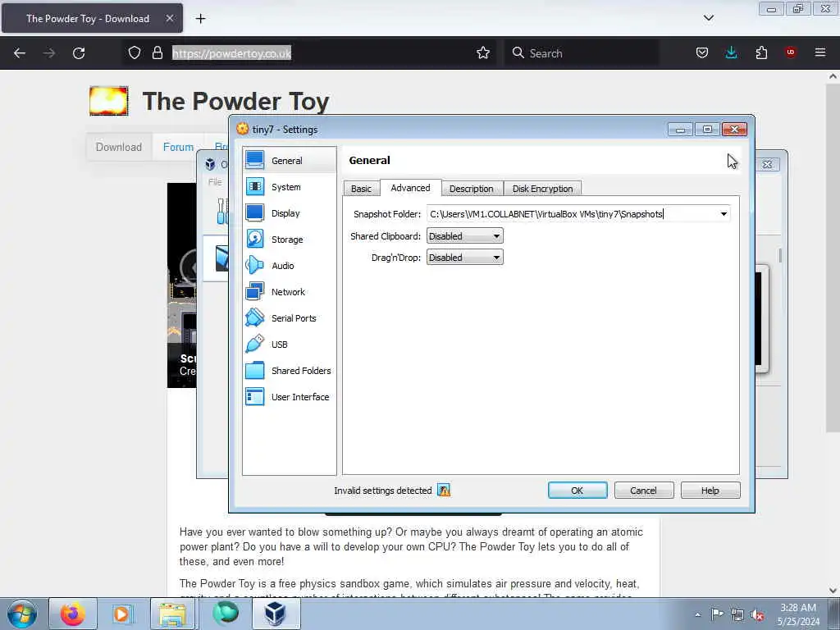Open Firefox from the taskbar
The image size is (840, 630).
coord(73,614)
